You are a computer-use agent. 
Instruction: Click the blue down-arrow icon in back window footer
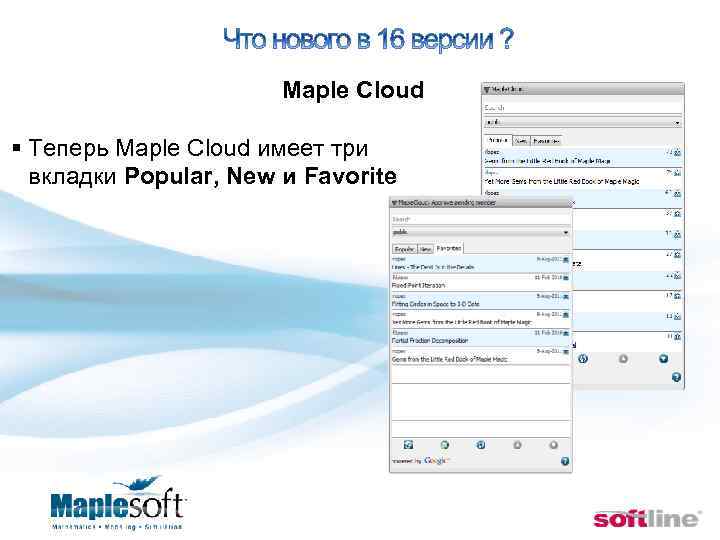pyautogui.click(x=663, y=359)
